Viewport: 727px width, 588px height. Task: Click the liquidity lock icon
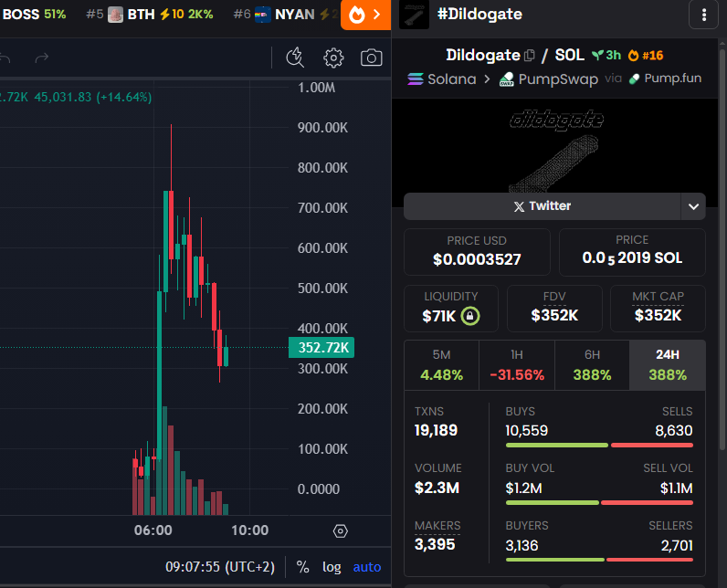[470, 316]
